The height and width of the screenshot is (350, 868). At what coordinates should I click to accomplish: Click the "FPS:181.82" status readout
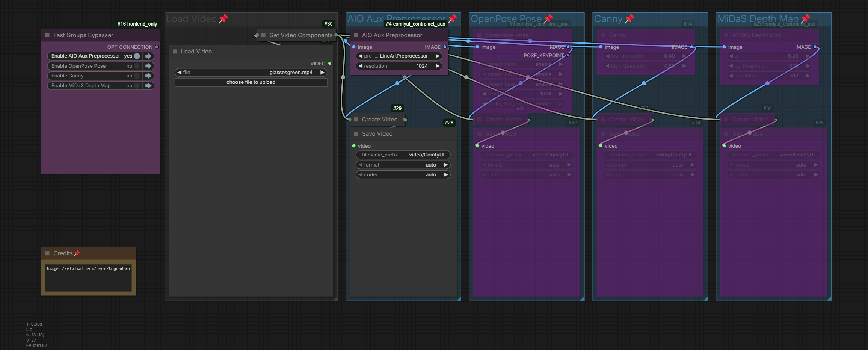pyautogui.click(x=37, y=345)
